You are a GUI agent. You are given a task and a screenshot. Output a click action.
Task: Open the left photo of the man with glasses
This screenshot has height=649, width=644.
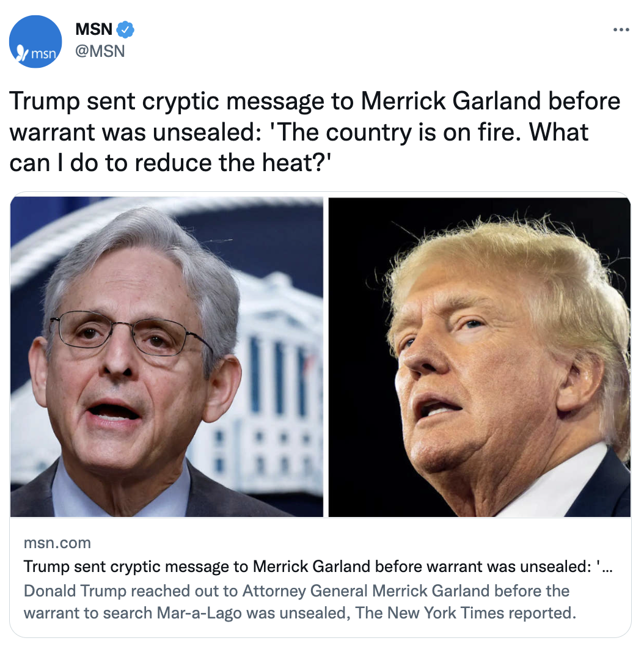pyautogui.click(x=166, y=357)
